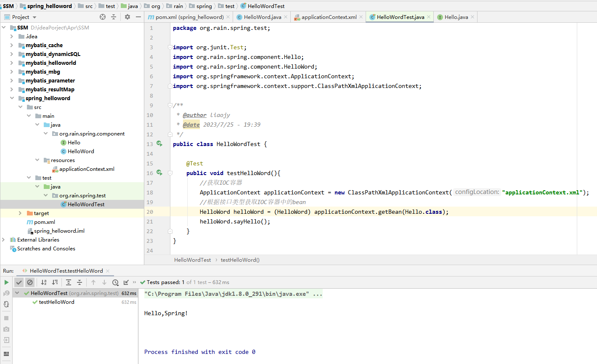Click "Hello,Spring!" console output line
597x364 pixels.
(166, 313)
